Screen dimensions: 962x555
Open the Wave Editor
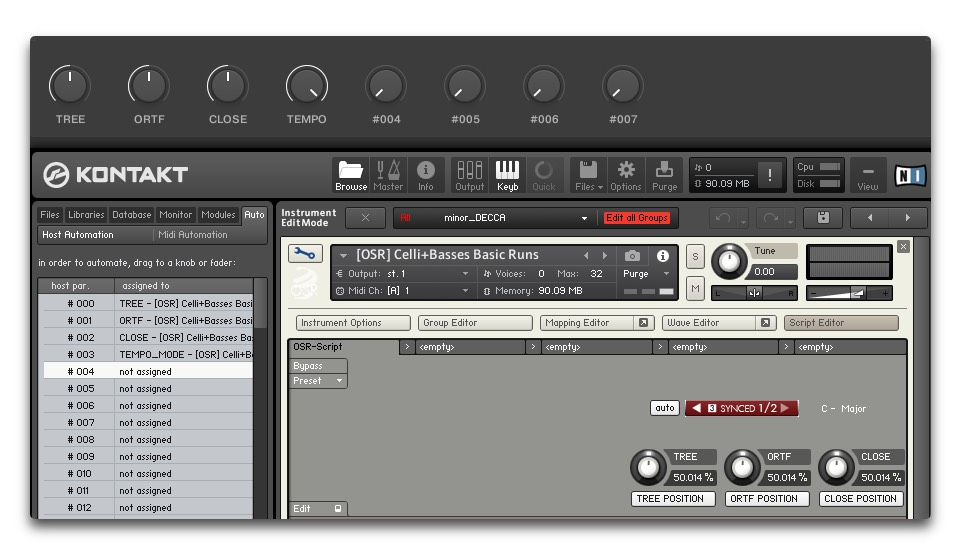click(710, 323)
